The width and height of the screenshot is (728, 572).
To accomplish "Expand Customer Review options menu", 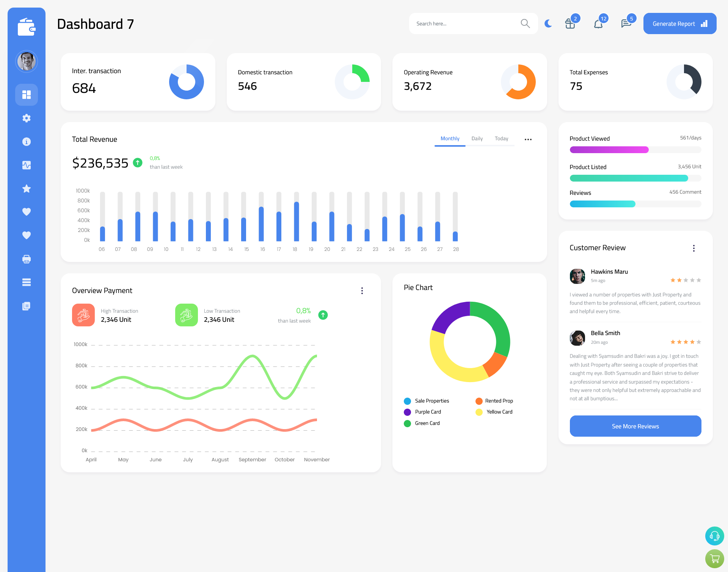I will pos(694,248).
